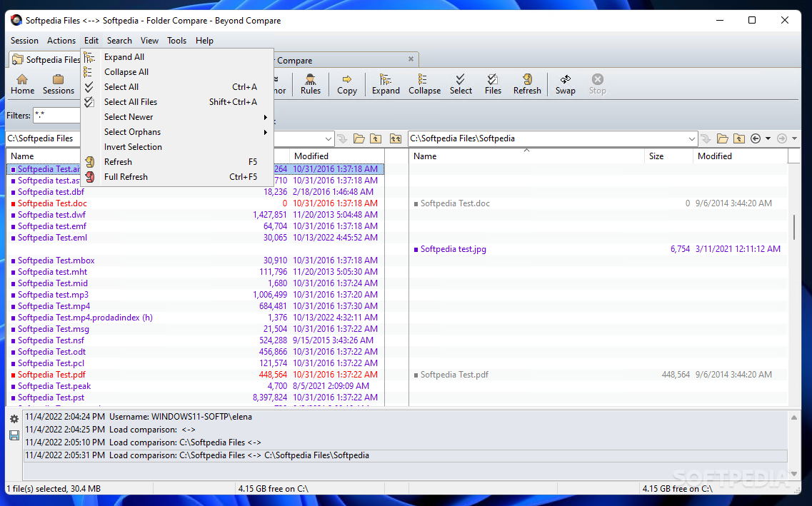
Task: Select the last Load comparison log entry
Action: pyautogui.click(x=406, y=455)
